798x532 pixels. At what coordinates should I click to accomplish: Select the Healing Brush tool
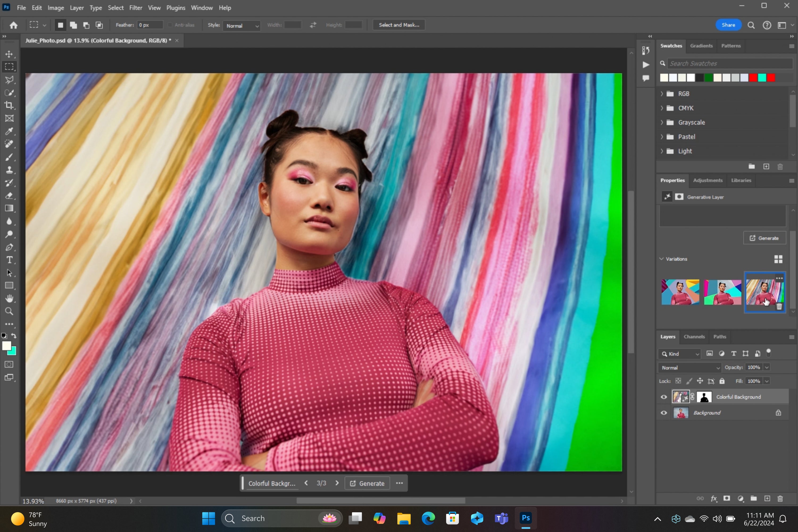point(9,144)
